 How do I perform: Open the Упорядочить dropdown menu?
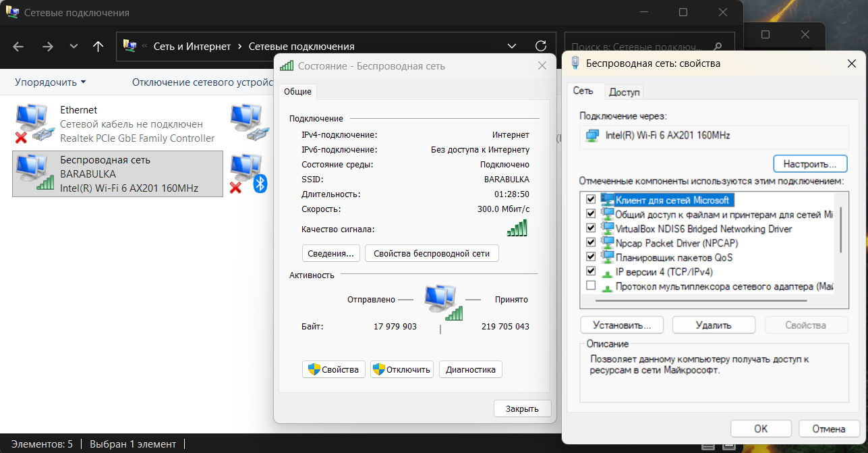click(x=51, y=82)
